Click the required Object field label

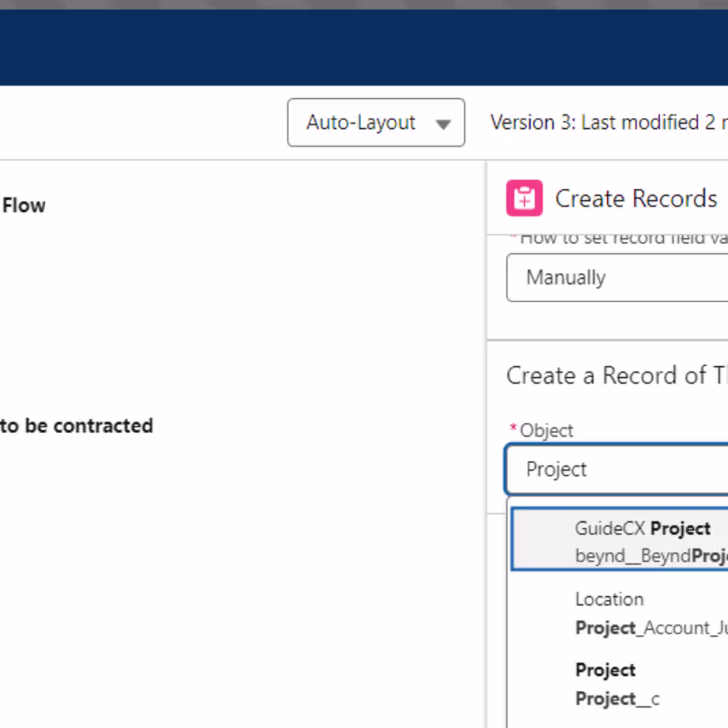[x=546, y=430]
